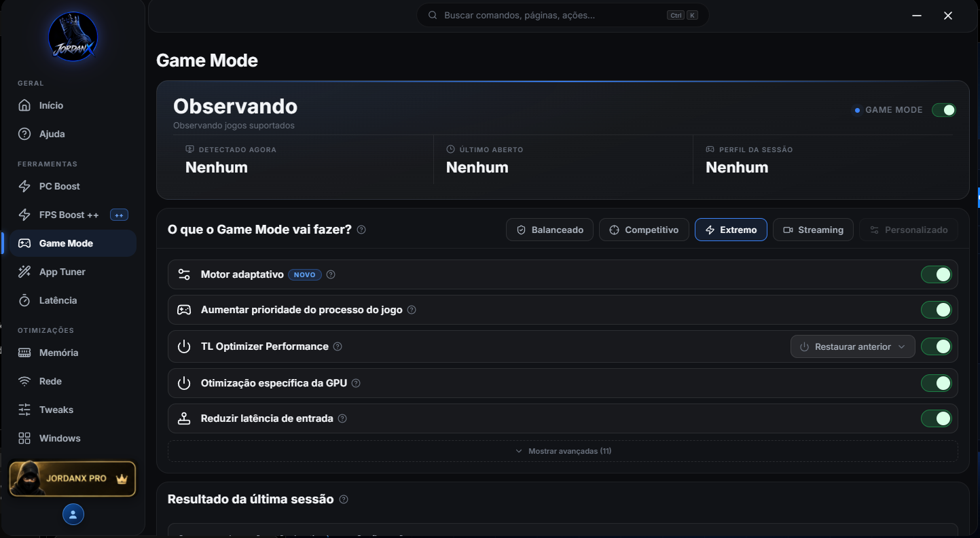The height and width of the screenshot is (538, 980).
Task: Select the Competitivo profile
Action: click(644, 230)
